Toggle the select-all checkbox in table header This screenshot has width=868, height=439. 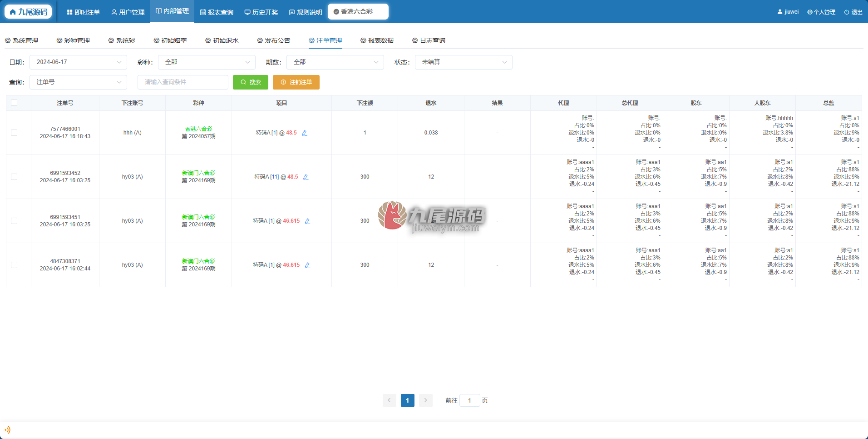point(14,103)
